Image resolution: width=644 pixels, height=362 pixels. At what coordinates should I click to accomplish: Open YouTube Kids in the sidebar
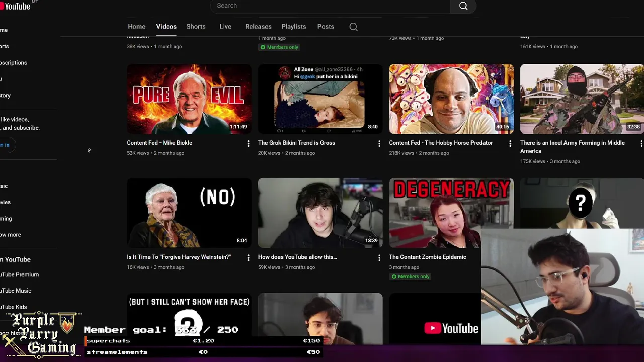click(14, 307)
